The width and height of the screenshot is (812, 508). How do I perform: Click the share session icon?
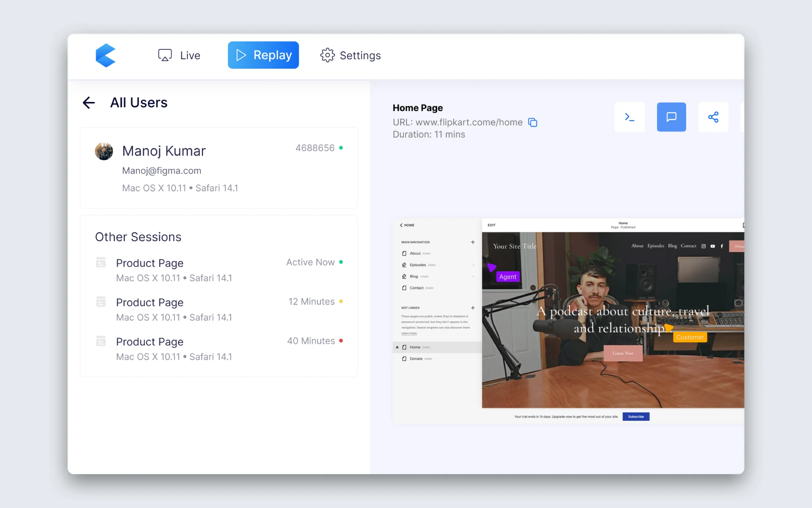tap(713, 117)
